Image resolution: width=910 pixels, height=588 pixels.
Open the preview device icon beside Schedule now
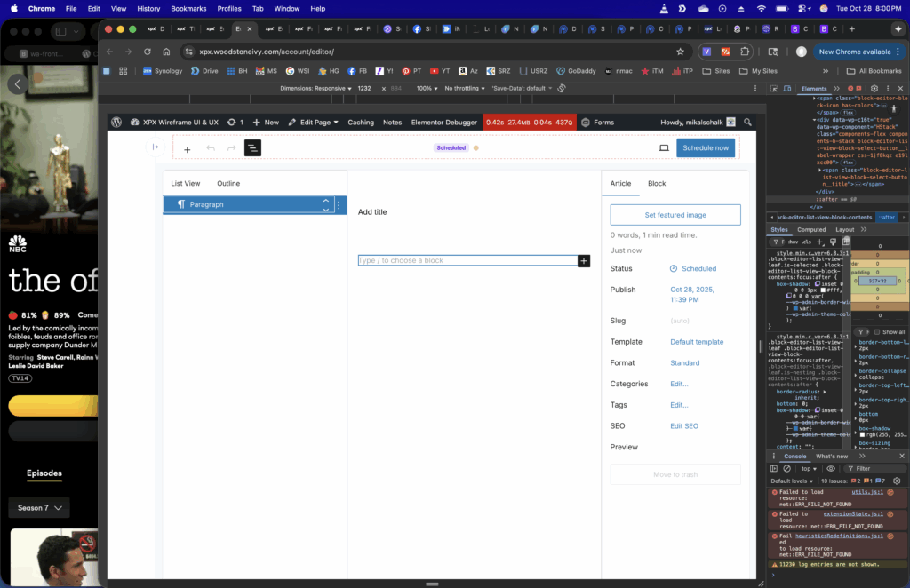664,148
